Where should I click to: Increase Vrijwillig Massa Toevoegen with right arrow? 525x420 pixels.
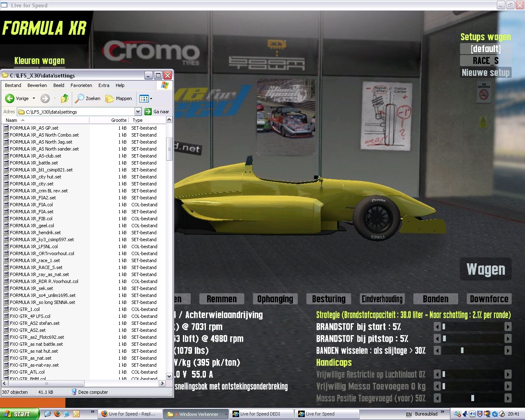(508, 386)
